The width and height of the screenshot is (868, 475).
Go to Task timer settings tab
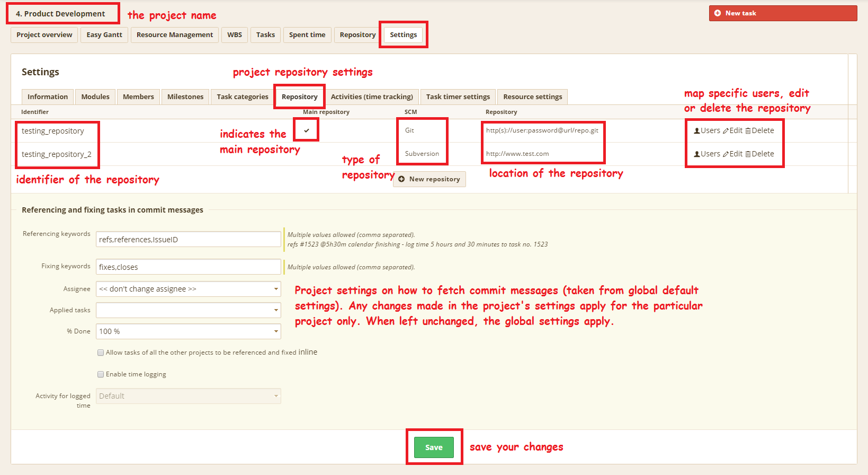pyautogui.click(x=458, y=97)
